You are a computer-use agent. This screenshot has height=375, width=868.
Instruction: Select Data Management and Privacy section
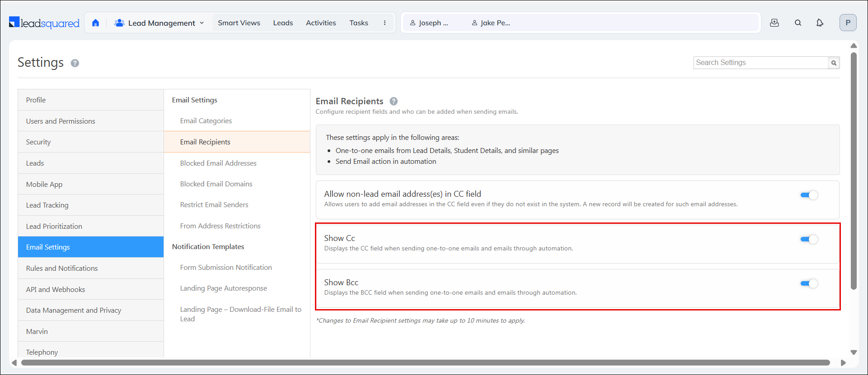(x=91, y=310)
